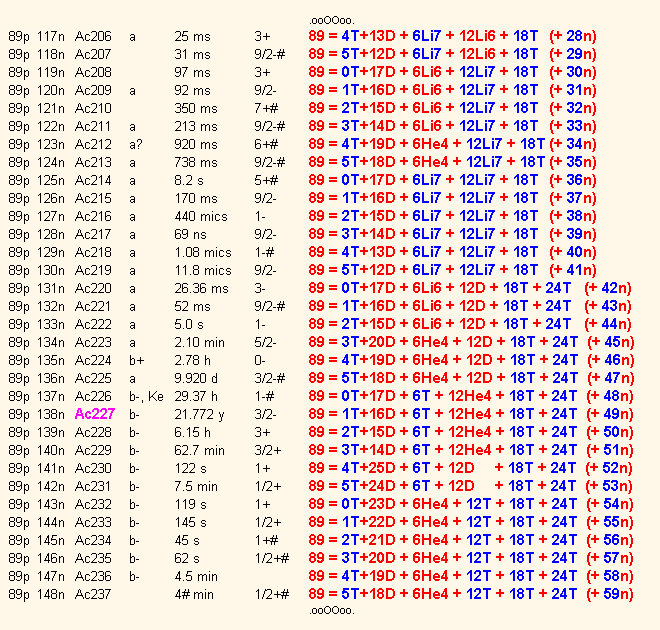The image size is (660, 630).
Task: Click the highlighted Ac227 isotope link
Action: pos(93,414)
